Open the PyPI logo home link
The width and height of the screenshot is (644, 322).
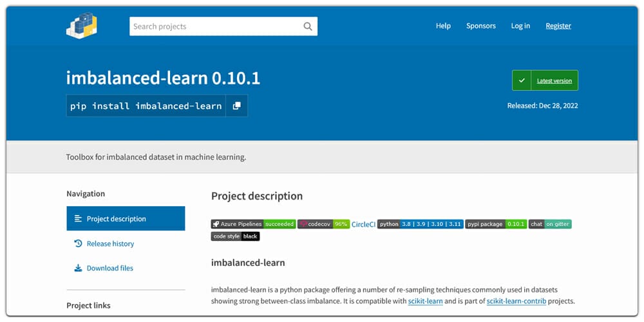[82, 26]
